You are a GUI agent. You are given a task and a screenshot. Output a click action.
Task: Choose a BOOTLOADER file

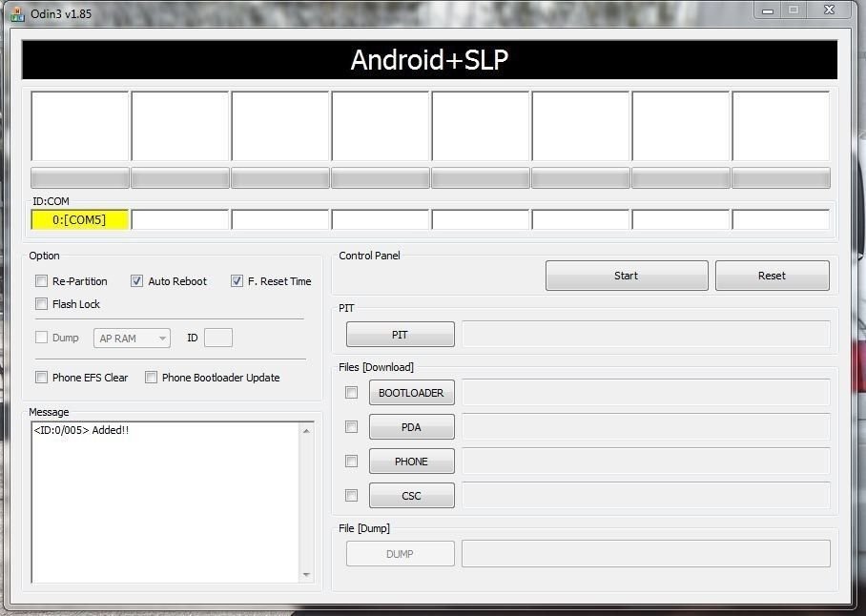pos(412,393)
